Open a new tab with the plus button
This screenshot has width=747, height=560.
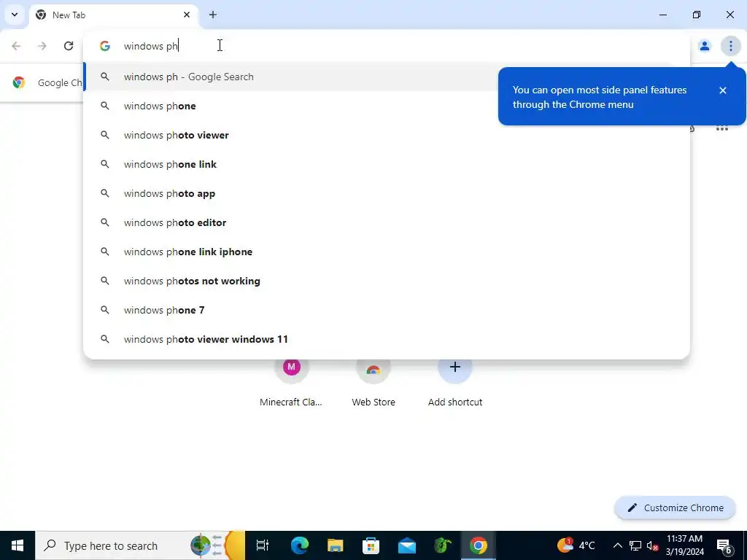pyautogui.click(x=213, y=15)
